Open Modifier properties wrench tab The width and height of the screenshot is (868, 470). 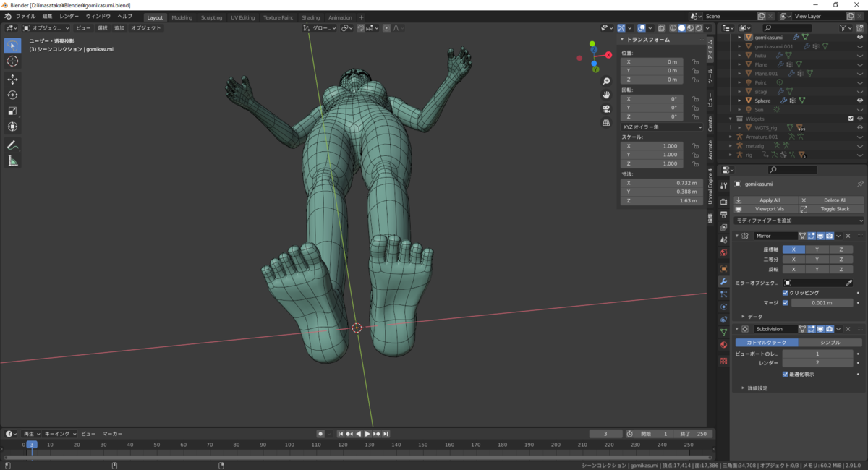pyautogui.click(x=723, y=281)
